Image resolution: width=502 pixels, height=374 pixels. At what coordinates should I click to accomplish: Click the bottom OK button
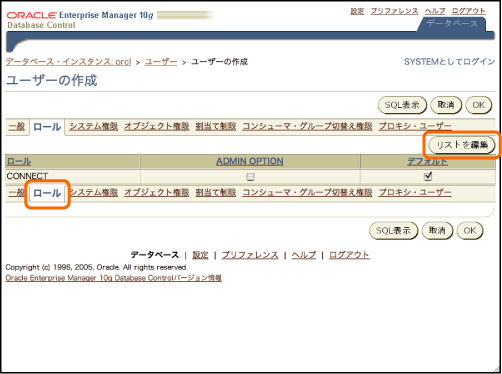(470, 230)
